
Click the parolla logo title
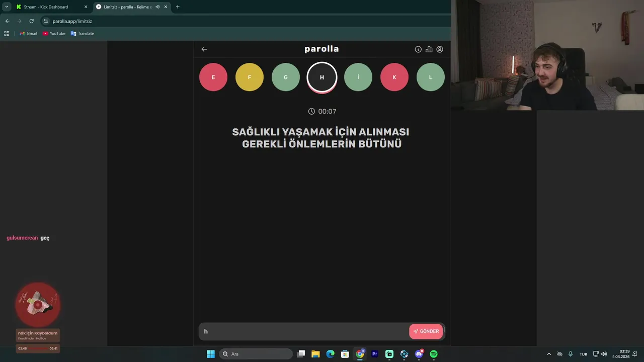pos(321,49)
